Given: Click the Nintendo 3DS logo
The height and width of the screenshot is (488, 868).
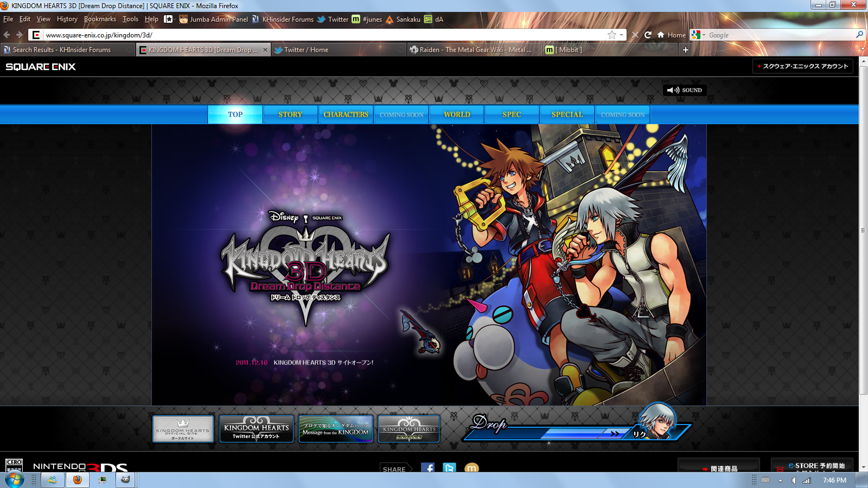Looking at the screenshot, I should pyautogui.click(x=80, y=467).
